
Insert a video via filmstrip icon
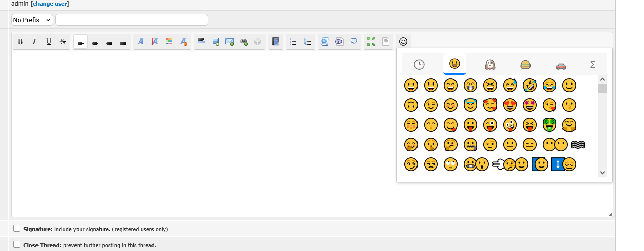point(276,41)
